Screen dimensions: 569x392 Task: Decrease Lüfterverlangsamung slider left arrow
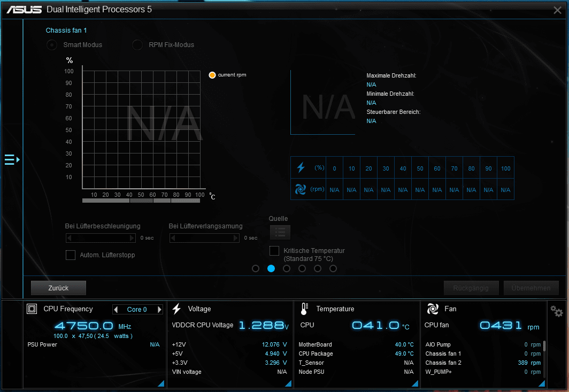tap(173, 238)
